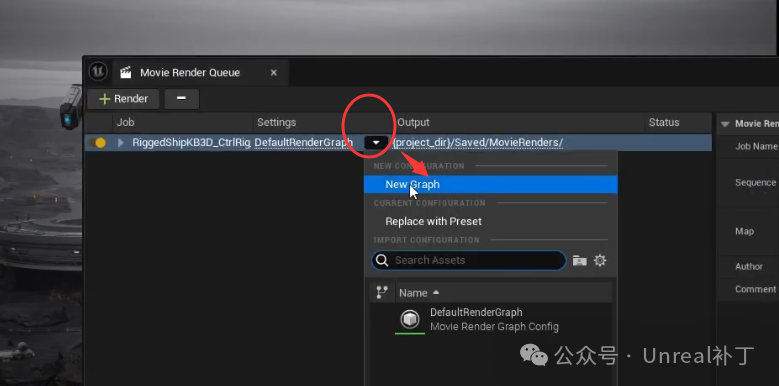Select the DefaultRenderGraph asset thumbnail

click(410, 319)
